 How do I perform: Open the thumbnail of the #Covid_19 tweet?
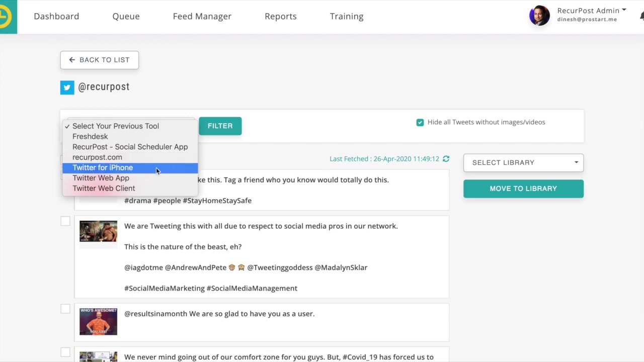click(x=98, y=357)
